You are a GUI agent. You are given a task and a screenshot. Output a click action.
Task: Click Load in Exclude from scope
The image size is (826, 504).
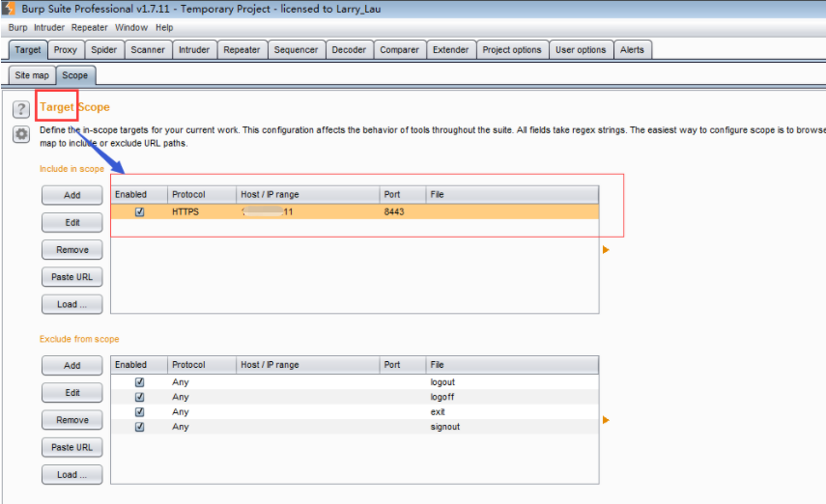pyautogui.click(x=72, y=474)
